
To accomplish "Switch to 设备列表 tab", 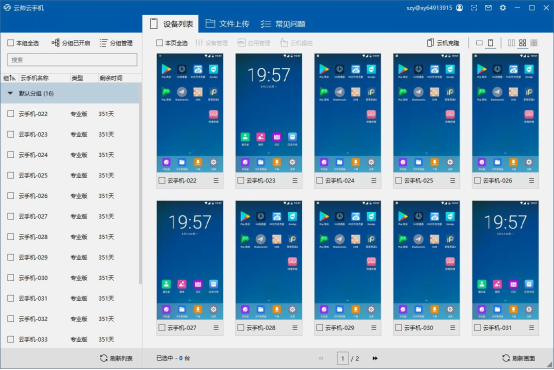I will (x=171, y=24).
